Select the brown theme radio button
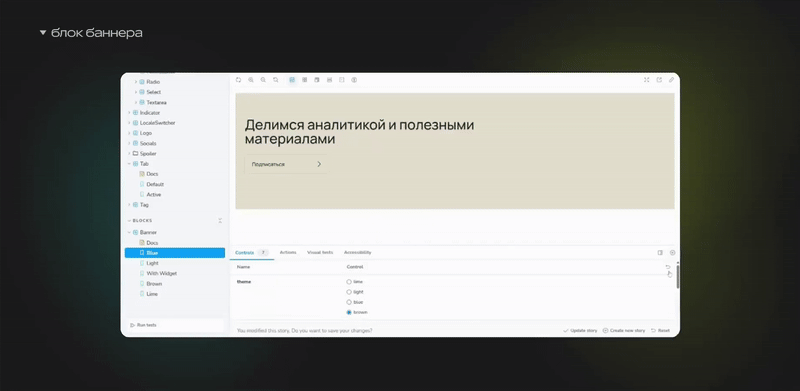 point(349,312)
